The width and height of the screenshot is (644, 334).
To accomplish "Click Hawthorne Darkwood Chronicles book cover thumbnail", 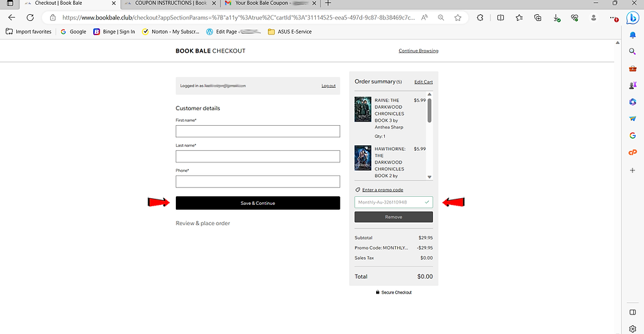I will (363, 158).
